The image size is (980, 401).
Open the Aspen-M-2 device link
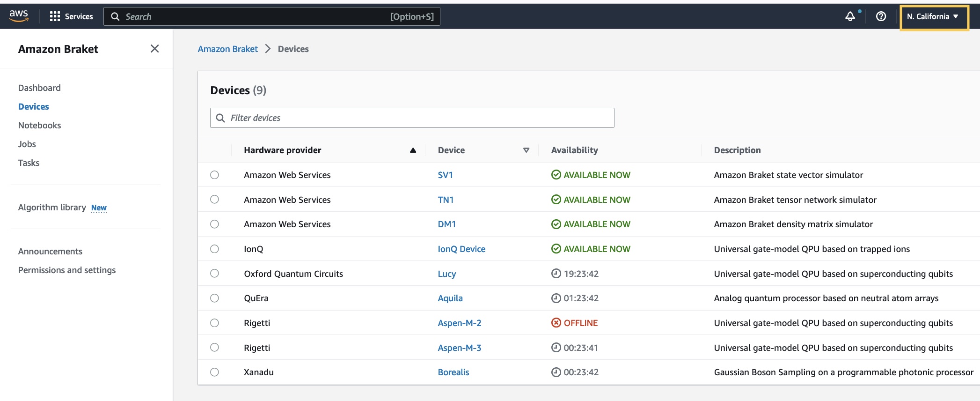[x=460, y=323]
